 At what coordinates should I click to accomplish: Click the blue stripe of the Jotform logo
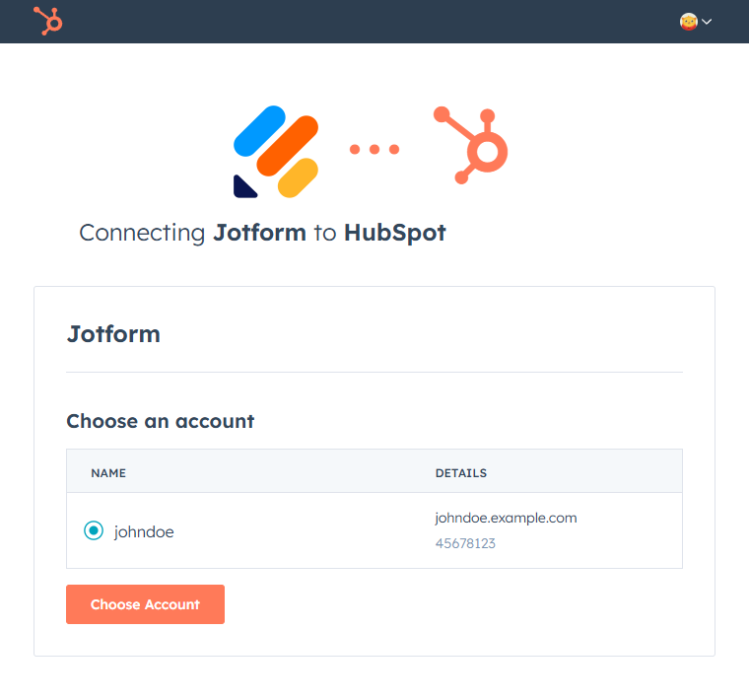point(259,130)
